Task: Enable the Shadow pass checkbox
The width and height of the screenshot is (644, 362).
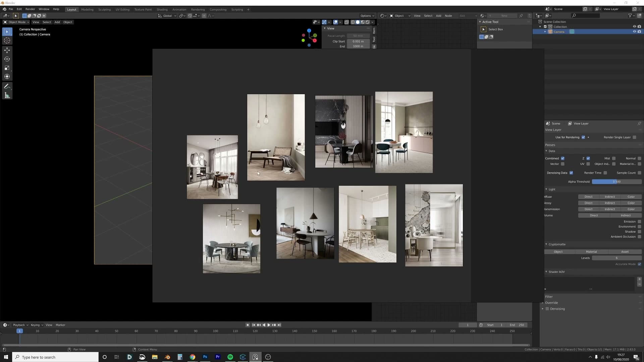Action: (x=639, y=232)
